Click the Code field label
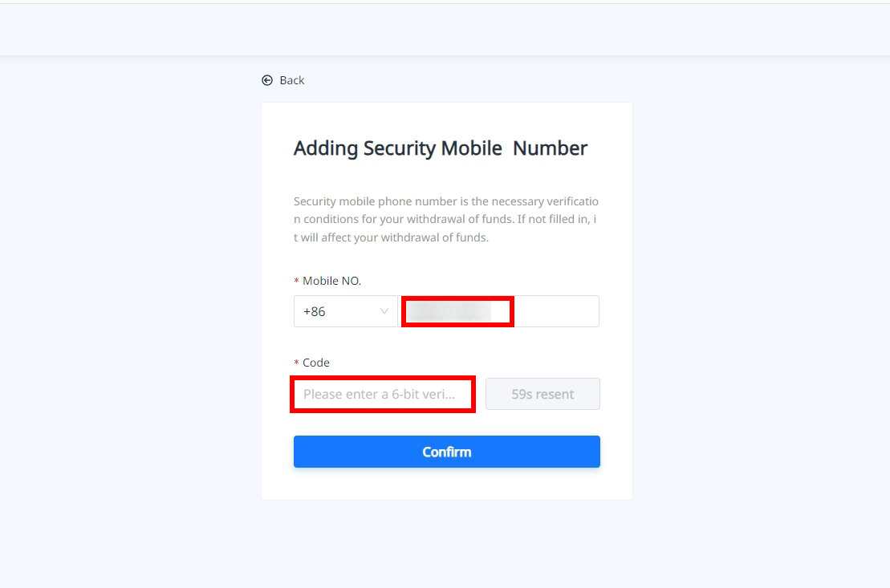890x588 pixels. tap(316, 363)
